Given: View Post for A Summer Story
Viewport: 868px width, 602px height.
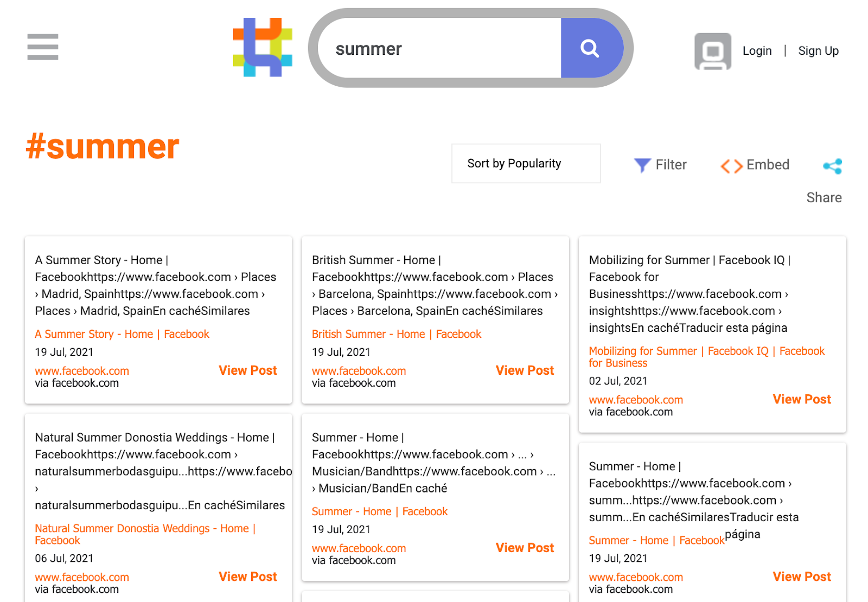Looking at the screenshot, I should pyautogui.click(x=248, y=370).
